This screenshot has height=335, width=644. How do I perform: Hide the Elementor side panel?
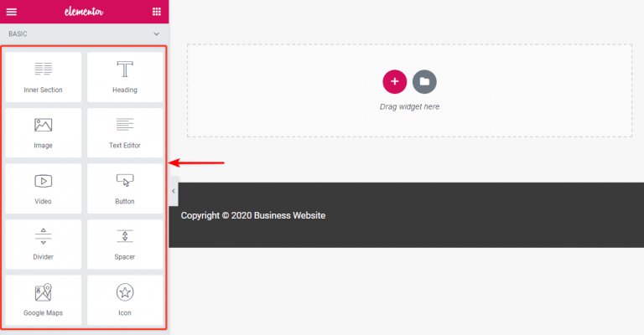coord(173,192)
